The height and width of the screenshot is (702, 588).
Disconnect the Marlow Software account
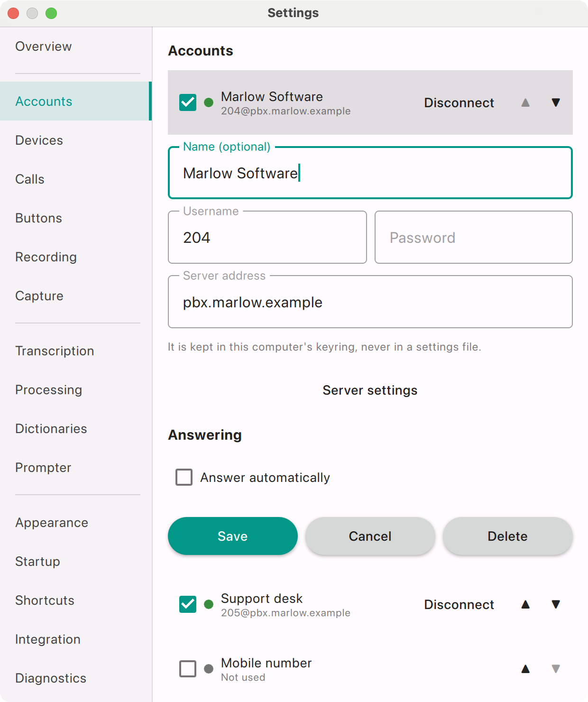459,103
